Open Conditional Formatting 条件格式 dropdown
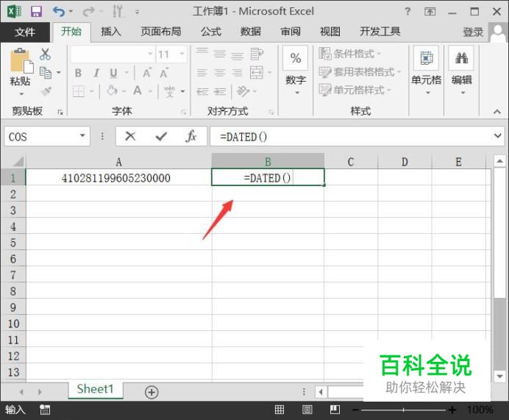The height and width of the screenshot is (420, 509). 350,54
